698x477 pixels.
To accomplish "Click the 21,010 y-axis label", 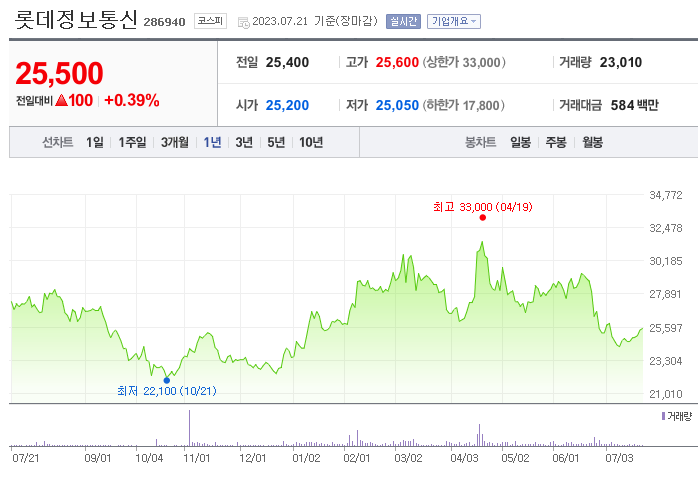I will 666,394.
